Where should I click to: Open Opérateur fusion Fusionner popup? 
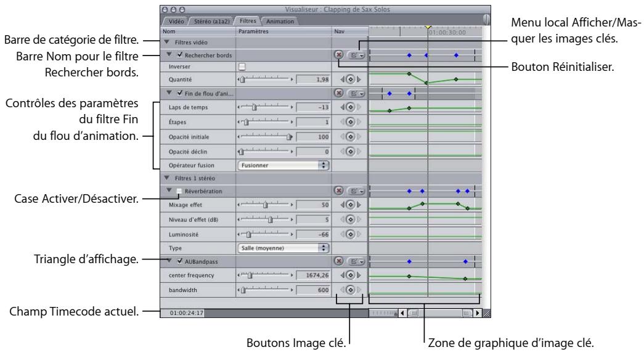coord(283,165)
